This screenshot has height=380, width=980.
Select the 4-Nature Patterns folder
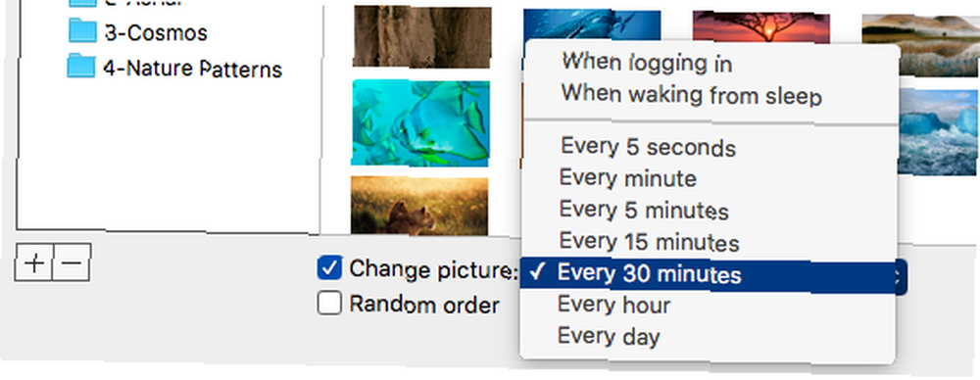(x=174, y=69)
